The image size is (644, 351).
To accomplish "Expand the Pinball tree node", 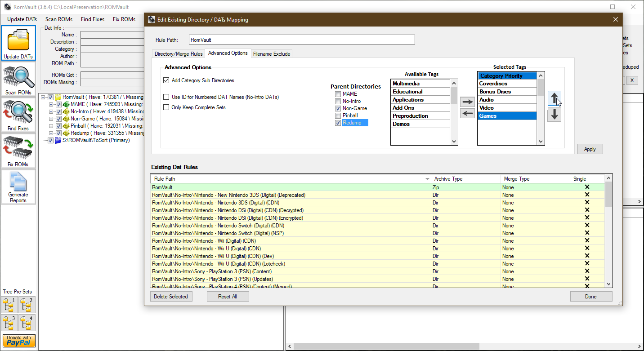I will pos(51,126).
